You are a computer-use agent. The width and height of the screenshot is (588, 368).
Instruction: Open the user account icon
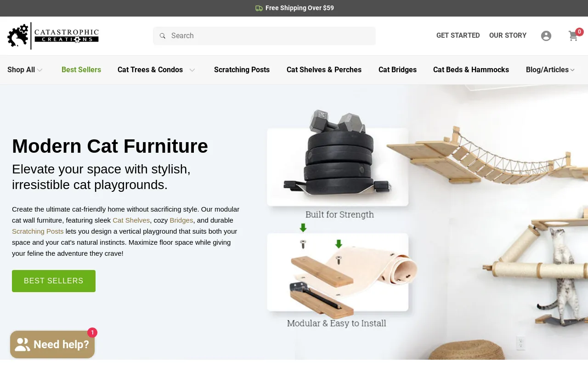coord(546,36)
